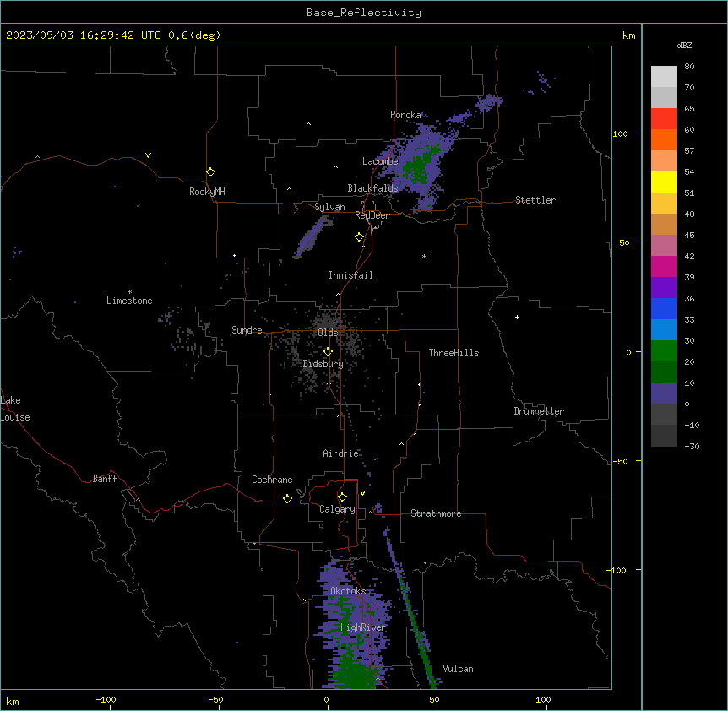Select the Innisfail label on map
The image size is (728, 711).
[350, 275]
